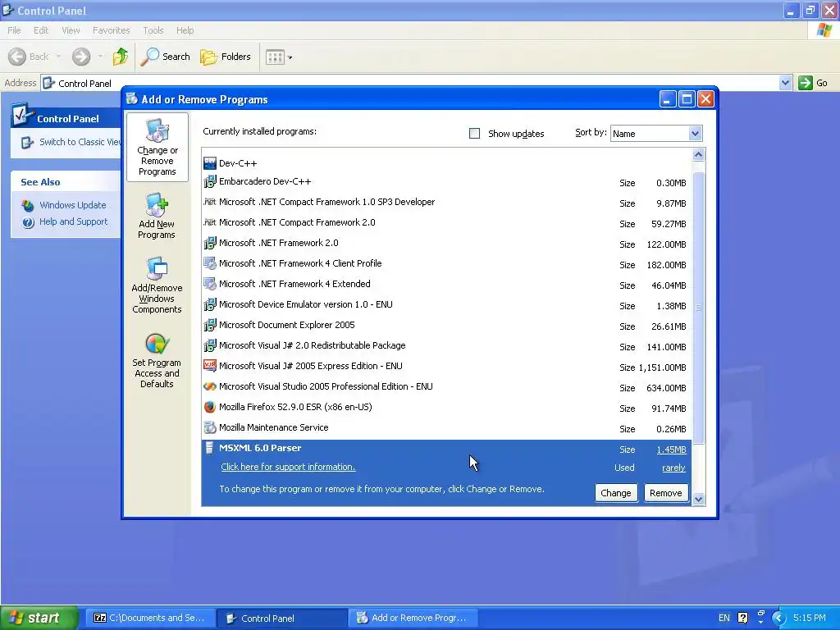Open the Back button history arrow
Viewport: 840px width, 630px height.
pyautogui.click(x=58, y=57)
